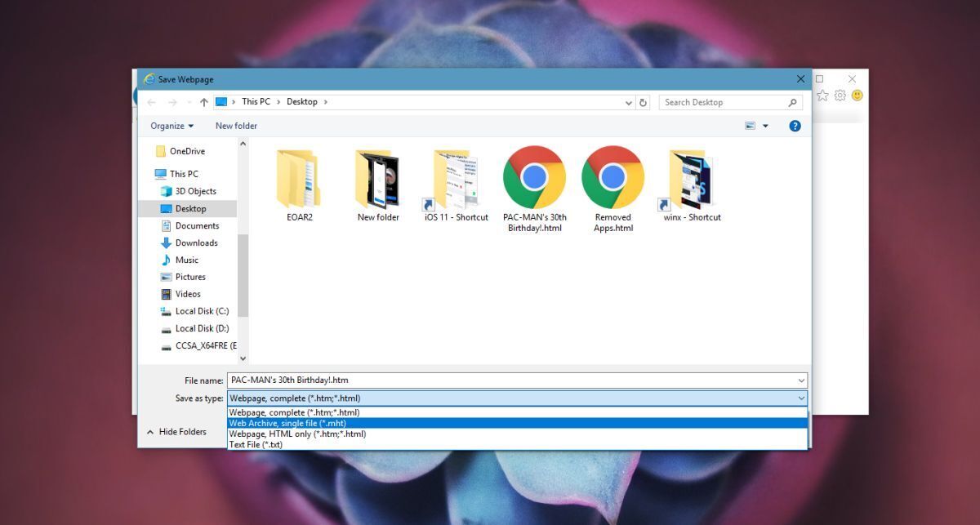Screen dimensions: 980x525
Task: Click the Up one level arrow
Action: 204,103
